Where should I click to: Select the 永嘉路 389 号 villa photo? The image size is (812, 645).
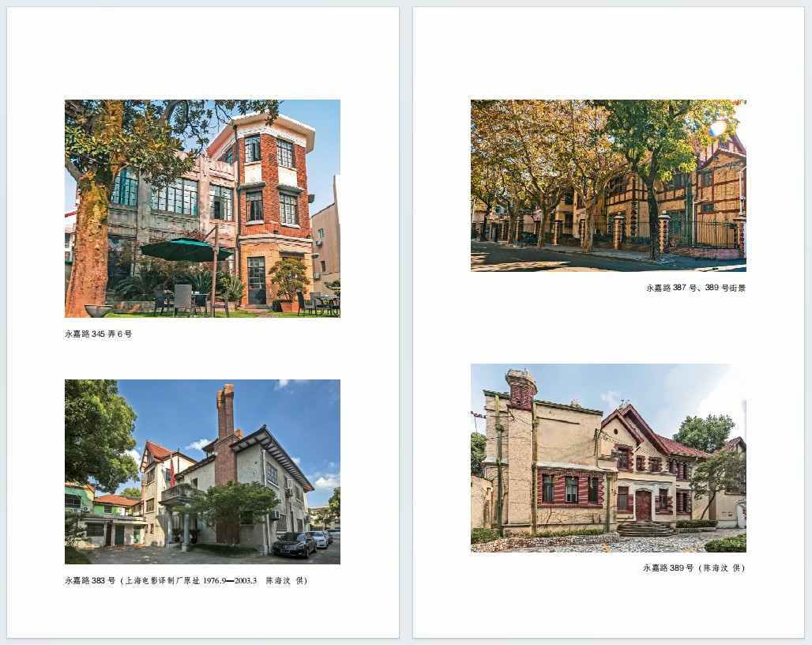pos(608,458)
